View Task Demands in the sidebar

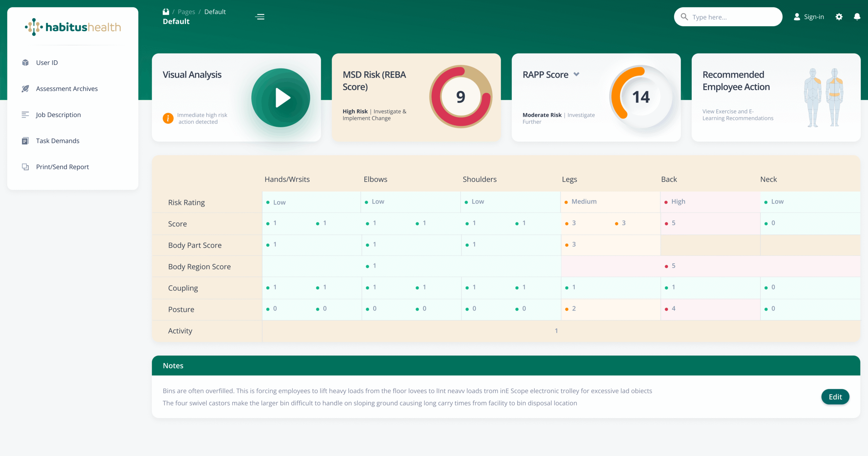coord(57,141)
